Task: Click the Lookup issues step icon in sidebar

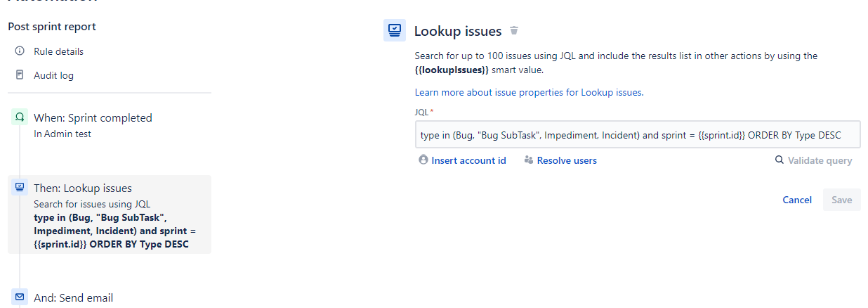Action: [20, 188]
